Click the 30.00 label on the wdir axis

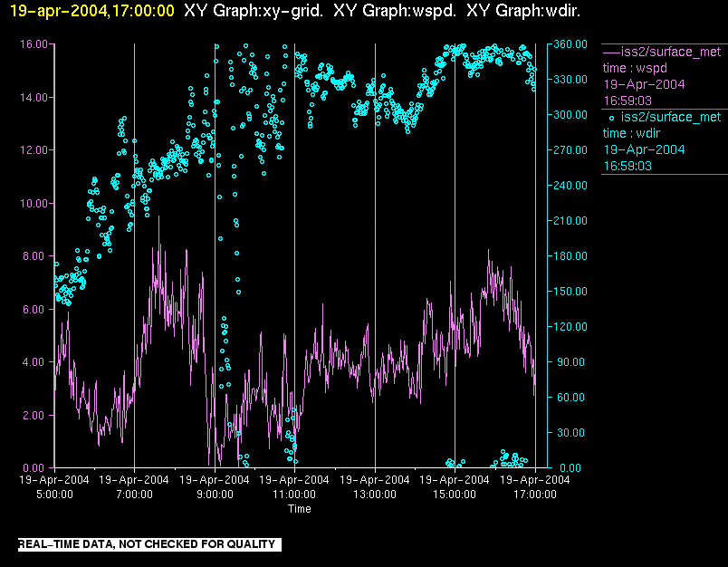point(572,432)
